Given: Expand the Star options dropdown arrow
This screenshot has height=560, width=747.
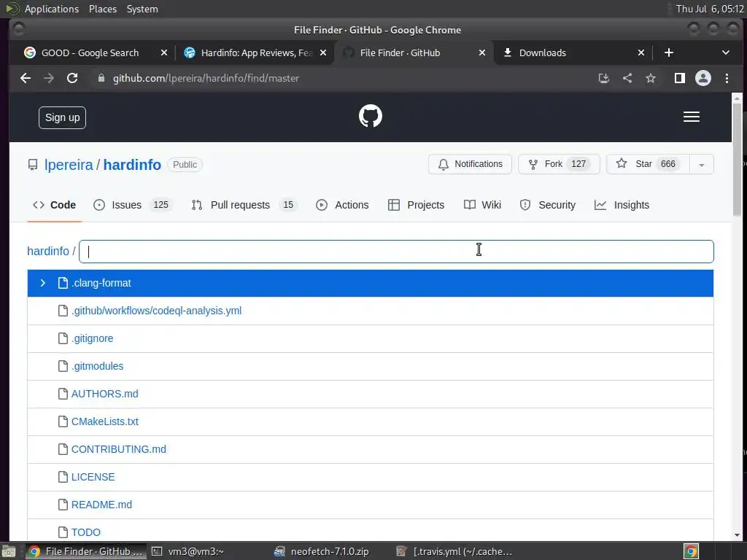Looking at the screenshot, I should pyautogui.click(x=701, y=164).
